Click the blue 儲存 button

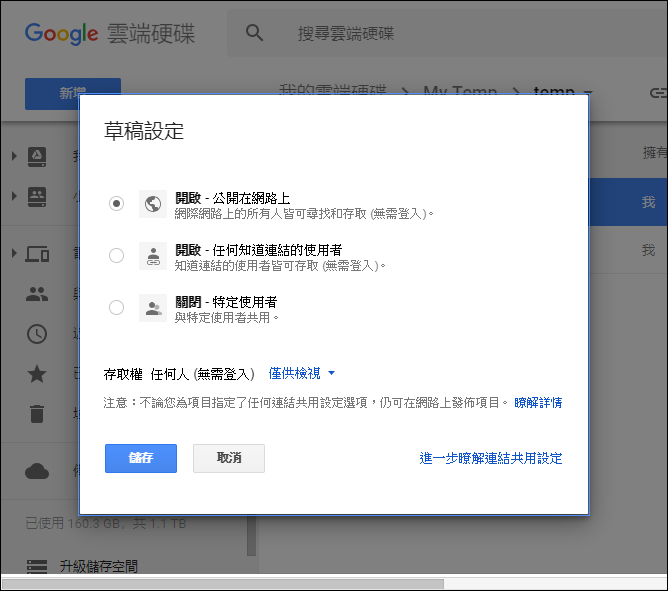pyautogui.click(x=141, y=458)
